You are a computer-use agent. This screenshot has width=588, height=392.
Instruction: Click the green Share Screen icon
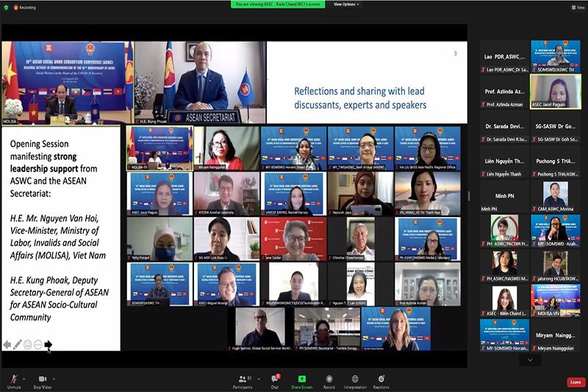tap(301, 378)
